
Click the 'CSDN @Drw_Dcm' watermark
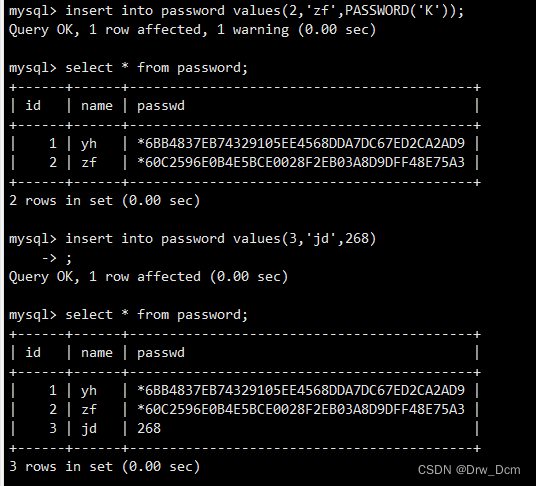coord(469,470)
